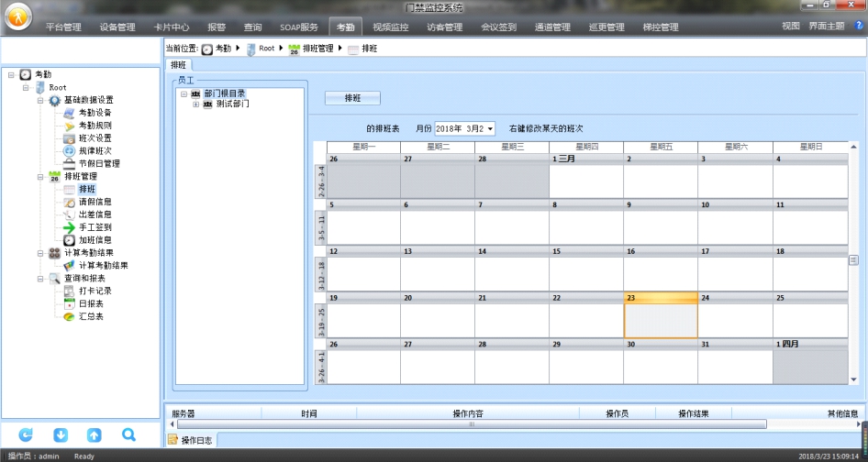Open the 平台管理 menu
Screen dimensions: 868x462
63,27
